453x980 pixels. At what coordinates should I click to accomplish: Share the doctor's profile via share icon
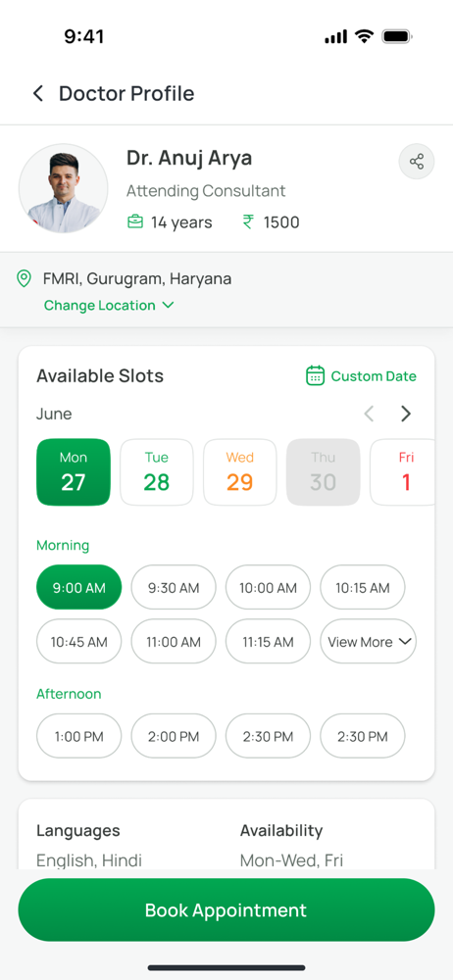(x=417, y=162)
